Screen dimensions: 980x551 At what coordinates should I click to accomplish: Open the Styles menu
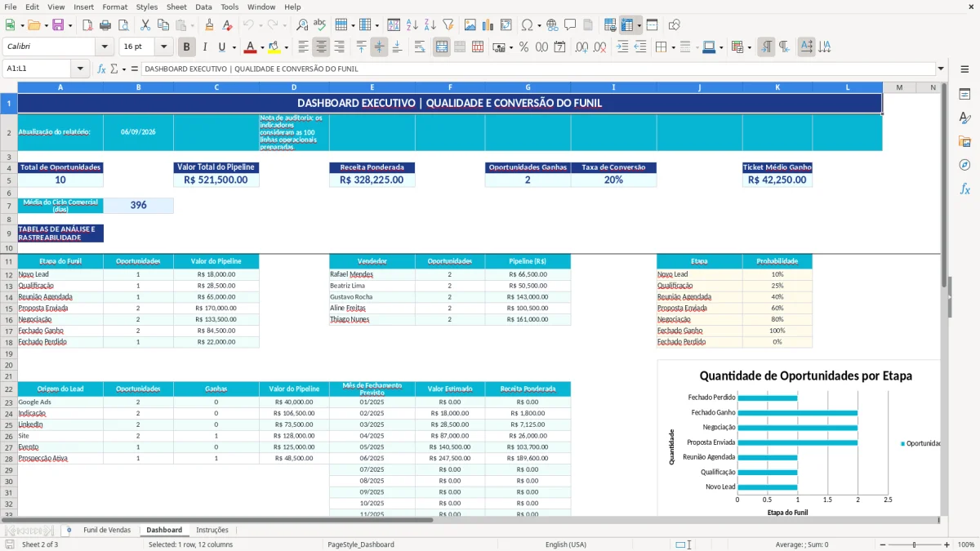tap(147, 7)
